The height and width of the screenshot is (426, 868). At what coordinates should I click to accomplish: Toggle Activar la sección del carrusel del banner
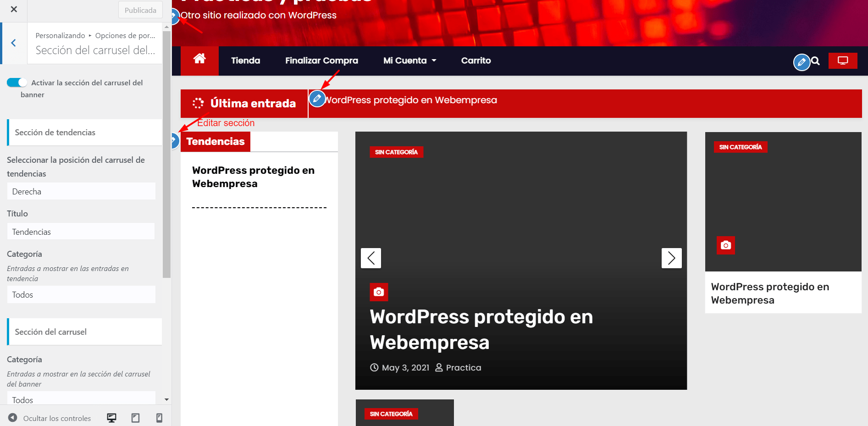[17, 83]
